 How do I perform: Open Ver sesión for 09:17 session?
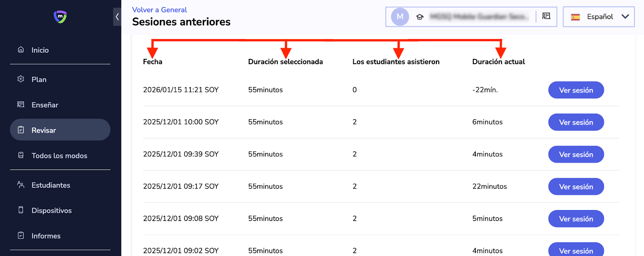[x=576, y=187]
